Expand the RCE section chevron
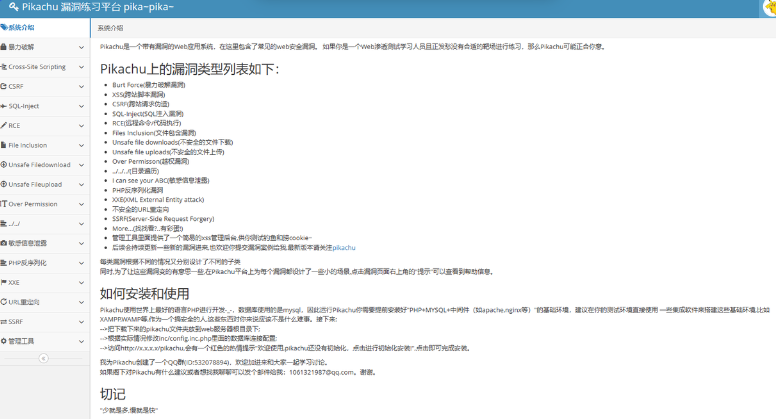776x419 pixels. point(82,125)
